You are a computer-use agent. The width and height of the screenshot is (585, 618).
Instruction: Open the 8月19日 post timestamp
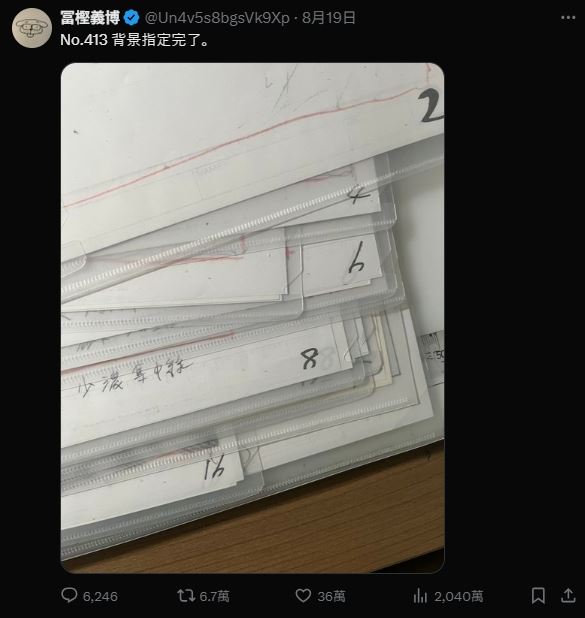click(329, 18)
